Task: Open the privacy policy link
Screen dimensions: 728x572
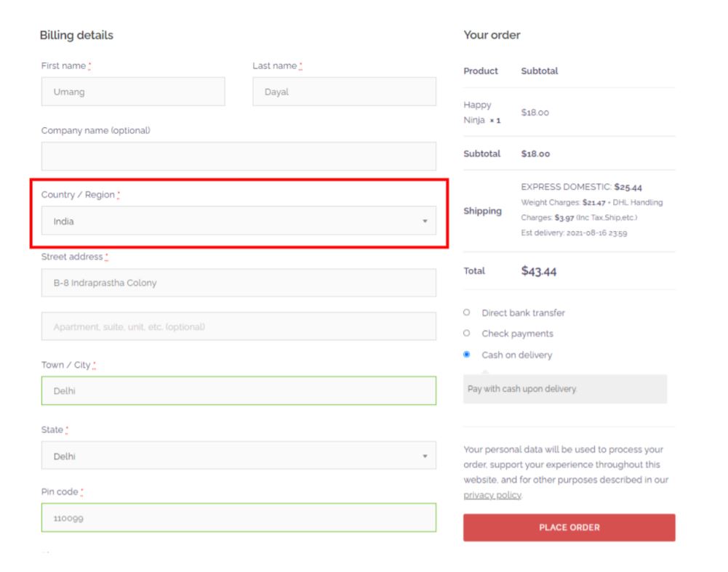Action: click(x=492, y=495)
